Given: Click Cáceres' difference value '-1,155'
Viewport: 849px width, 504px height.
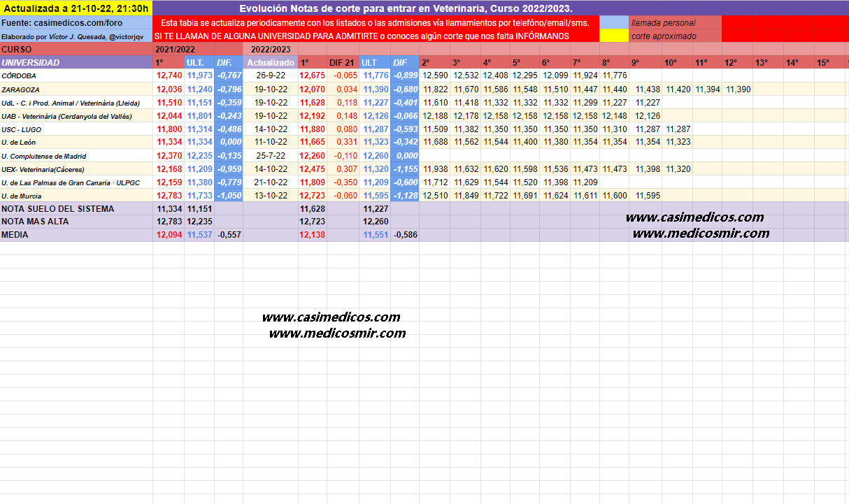Looking at the screenshot, I should [405, 170].
